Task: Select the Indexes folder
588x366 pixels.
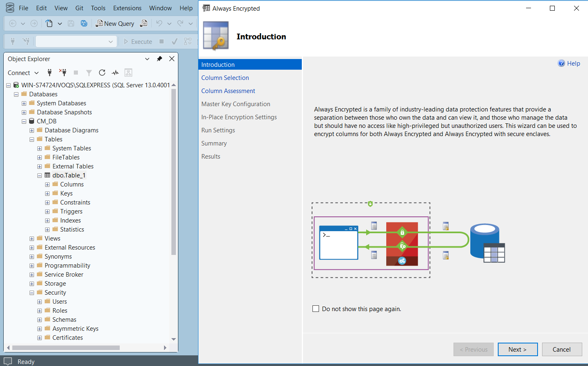Action: [x=71, y=221]
